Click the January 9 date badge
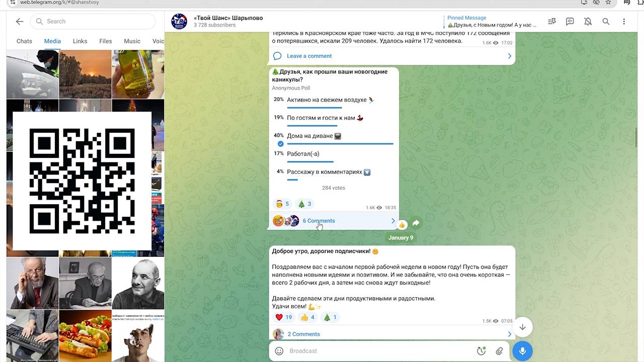Viewport: 644px width, 362px height. [x=401, y=238]
